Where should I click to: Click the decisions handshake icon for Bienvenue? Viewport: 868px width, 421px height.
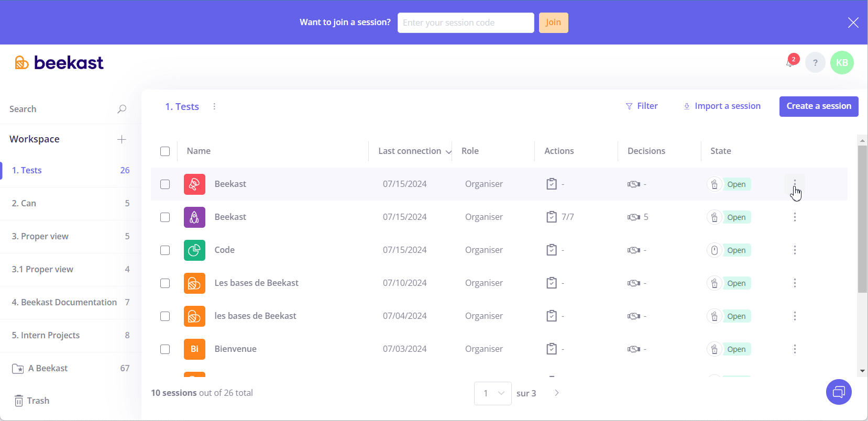click(634, 349)
